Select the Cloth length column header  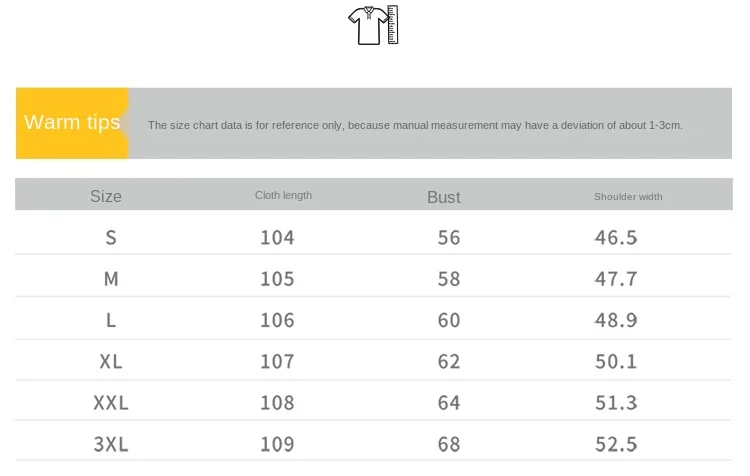[283, 195]
